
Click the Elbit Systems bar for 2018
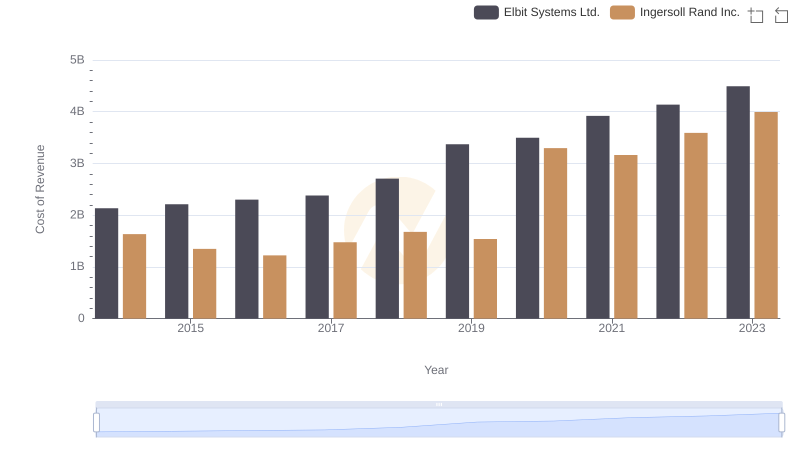pos(387,249)
